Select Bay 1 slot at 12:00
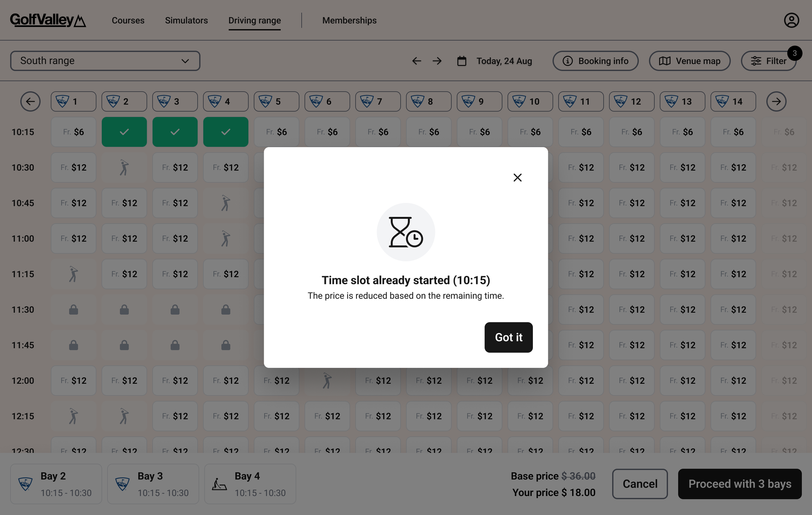Viewport: 812px width, 515px height. 73,381
